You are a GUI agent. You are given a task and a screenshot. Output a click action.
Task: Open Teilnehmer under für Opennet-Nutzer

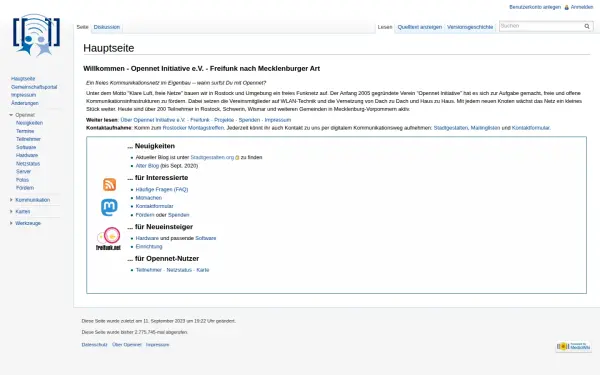click(149, 270)
